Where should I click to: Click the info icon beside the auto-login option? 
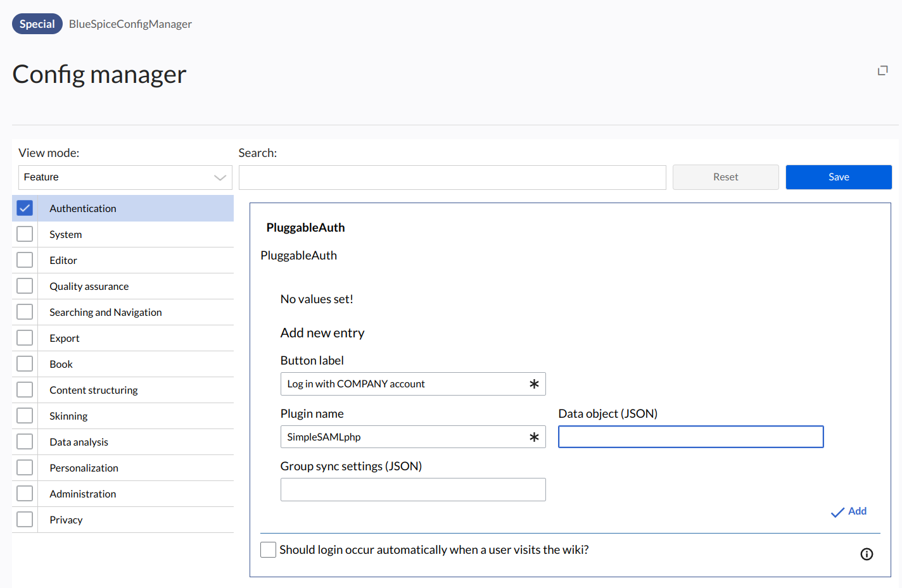point(867,554)
